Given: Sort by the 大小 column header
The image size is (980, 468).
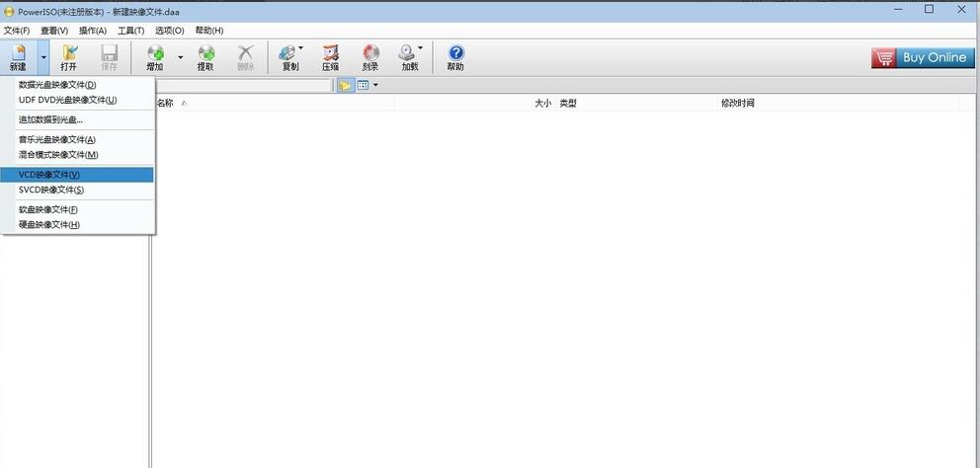Looking at the screenshot, I should click(x=542, y=103).
